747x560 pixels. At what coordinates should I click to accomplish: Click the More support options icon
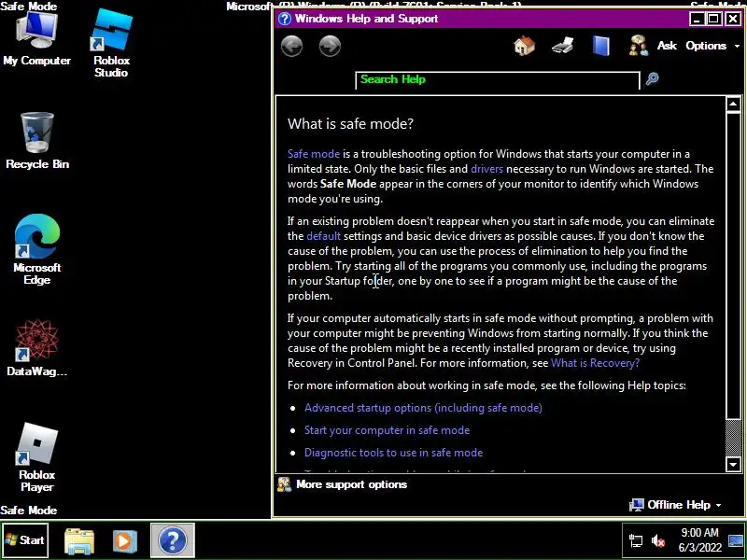tap(285, 484)
